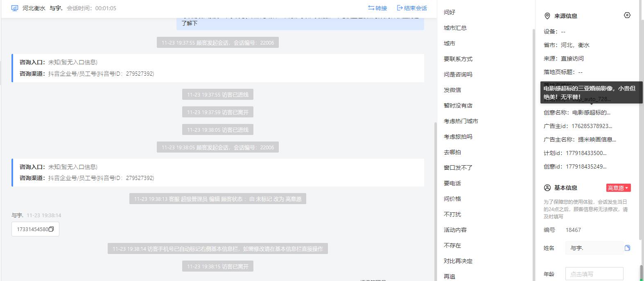
Task: Click the 姓名 field containing 与宇.
Action: click(x=594, y=248)
